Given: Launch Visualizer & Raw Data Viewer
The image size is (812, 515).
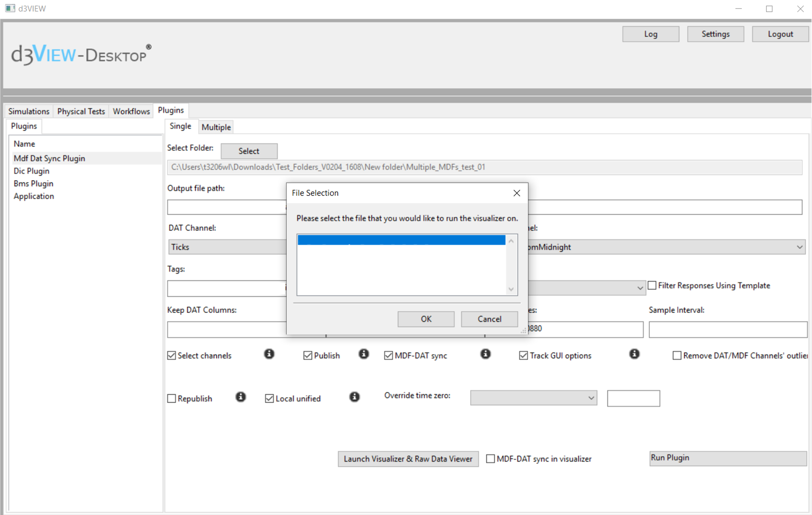Looking at the screenshot, I should [408, 459].
